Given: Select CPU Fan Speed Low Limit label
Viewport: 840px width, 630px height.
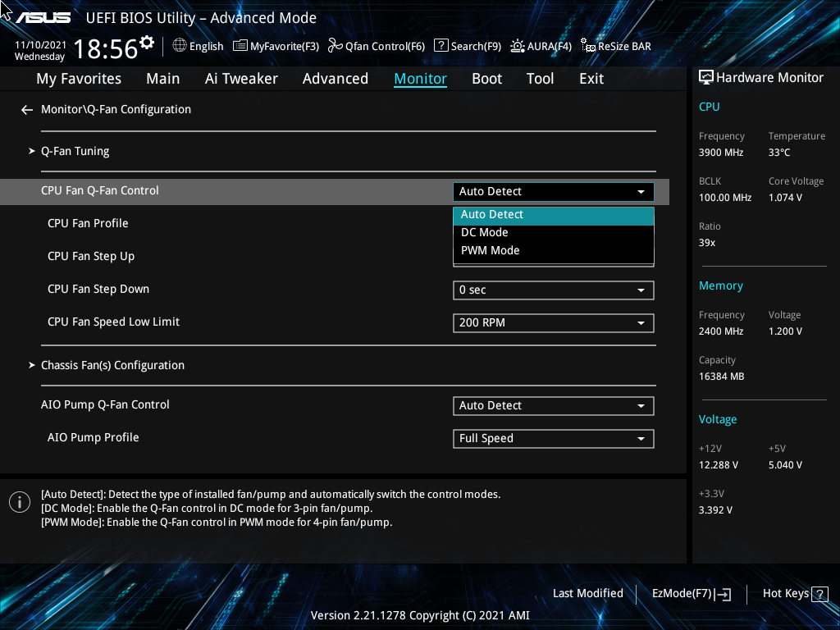Looking at the screenshot, I should (113, 322).
